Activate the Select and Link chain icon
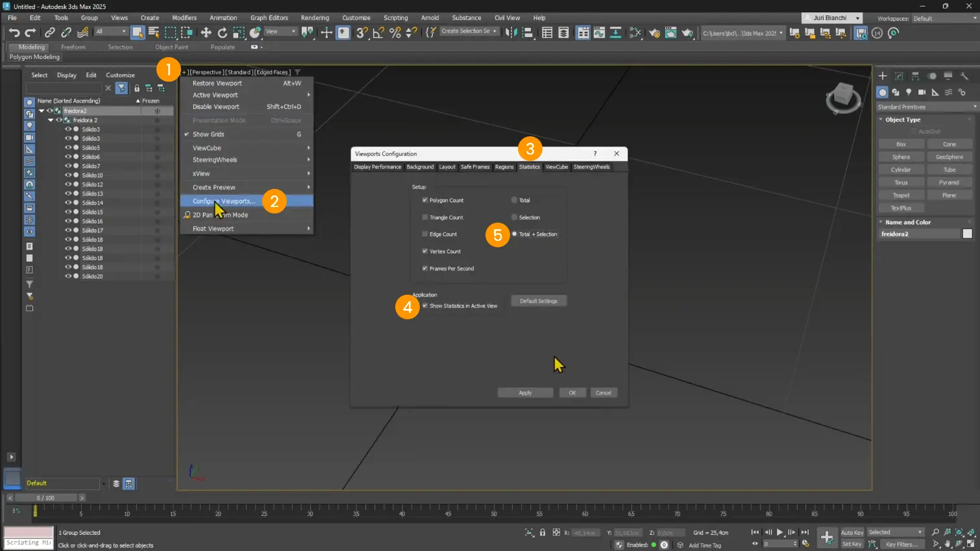Image resolution: width=980 pixels, height=551 pixels. (50, 32)
